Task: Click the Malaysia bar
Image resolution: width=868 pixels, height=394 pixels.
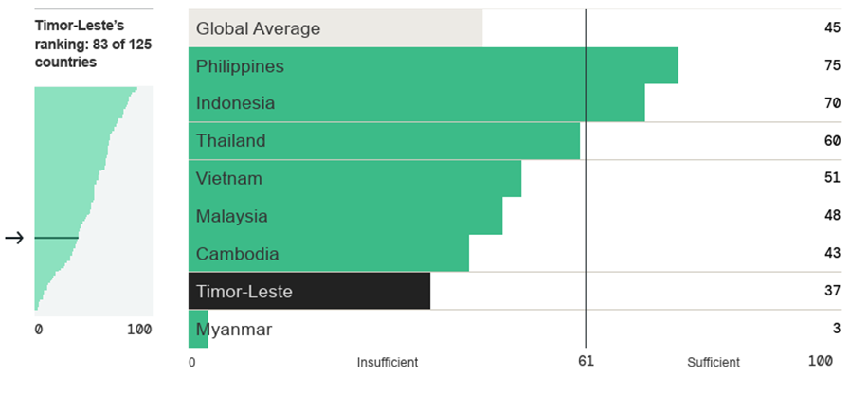Action: (345, 216)
